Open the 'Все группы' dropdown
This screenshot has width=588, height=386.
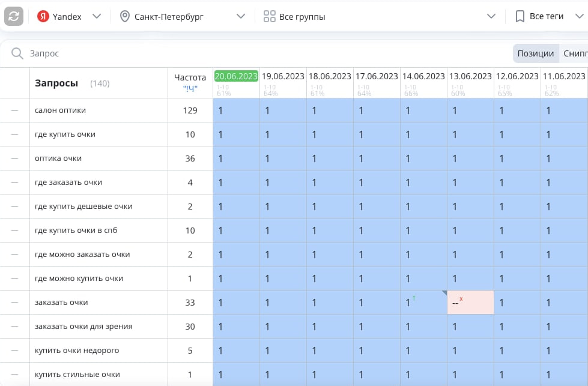pos(379,16)
